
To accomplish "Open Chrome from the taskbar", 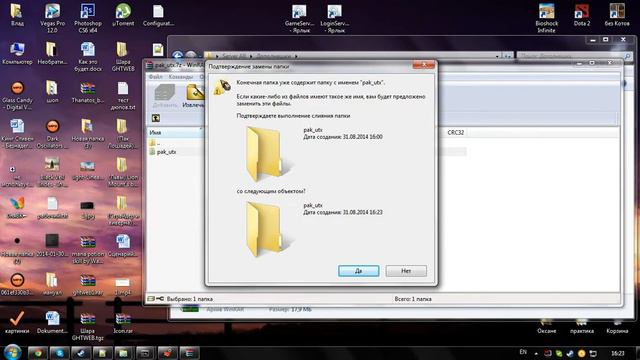I will click(x=38, y=353).
